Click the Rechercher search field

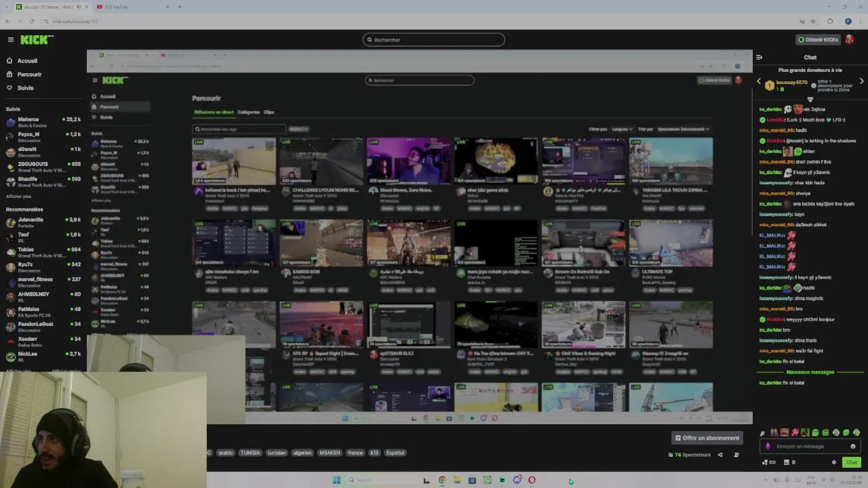point(434,40)
